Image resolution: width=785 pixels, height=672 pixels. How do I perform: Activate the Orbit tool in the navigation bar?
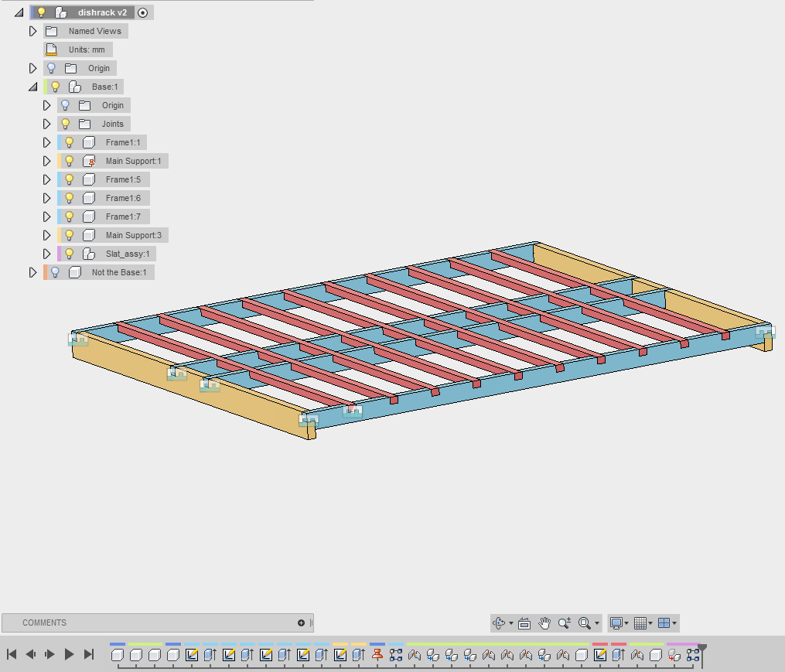point(499,623)
